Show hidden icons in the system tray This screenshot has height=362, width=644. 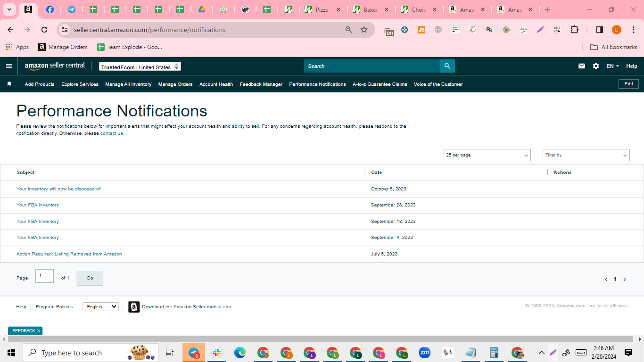pyautogui.click(x=541, y=353)
